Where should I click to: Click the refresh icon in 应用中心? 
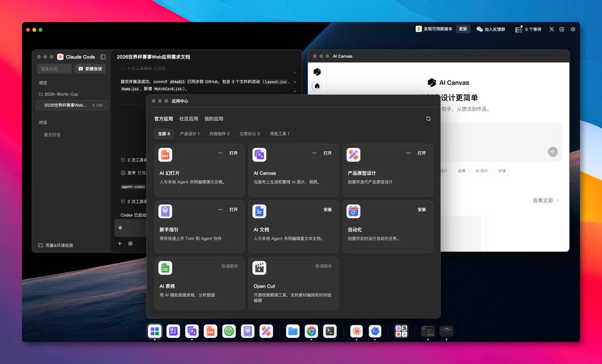(x=428, y=119)
